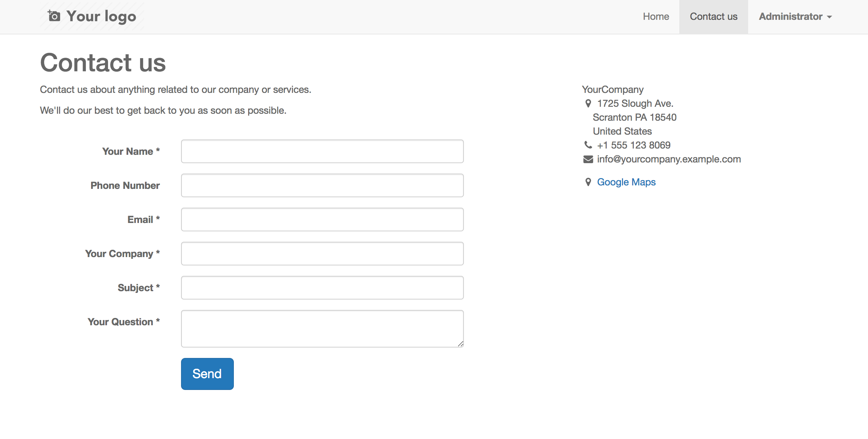Click the Administrator caret arrow
868x439 pixels.
pos(829,17)
